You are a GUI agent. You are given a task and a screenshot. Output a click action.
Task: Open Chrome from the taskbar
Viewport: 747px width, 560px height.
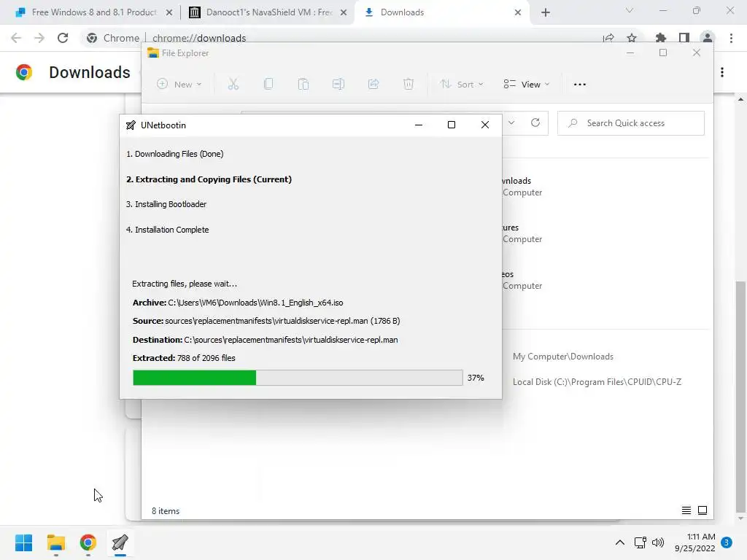pos(88,542)
